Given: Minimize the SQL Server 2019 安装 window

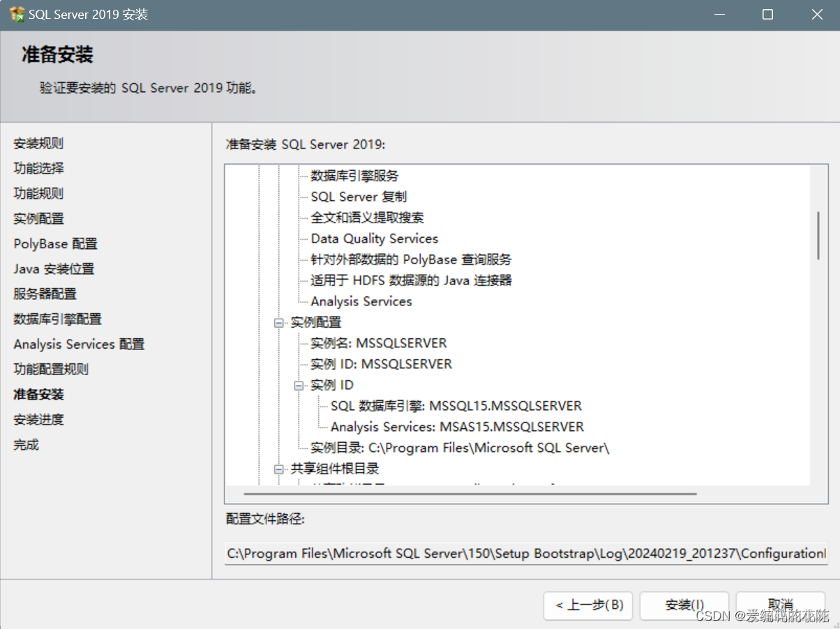Looking at the screenshot, I should [x=719, y=15].
